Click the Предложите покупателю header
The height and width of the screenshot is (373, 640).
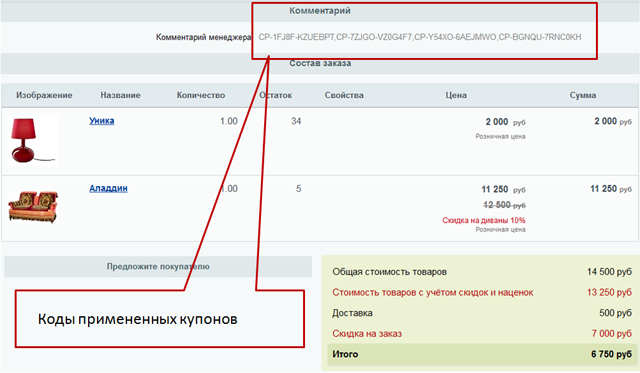click(158, 266)
